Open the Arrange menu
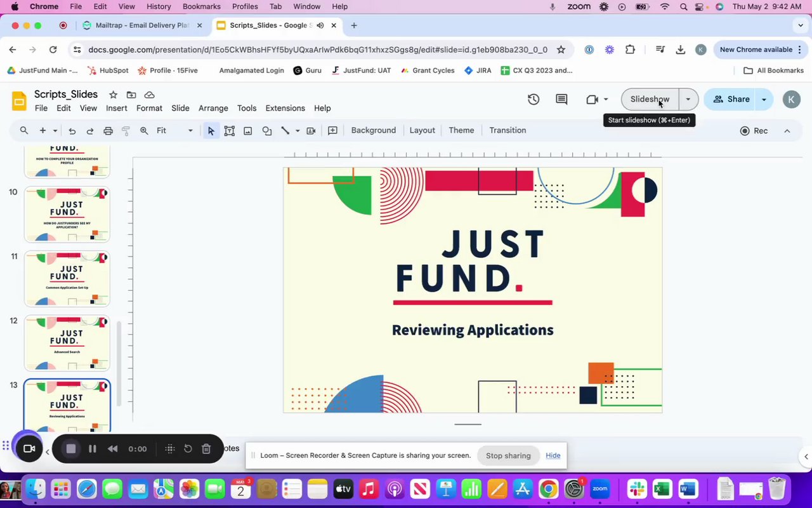812x508 pixels. [213, 108]
